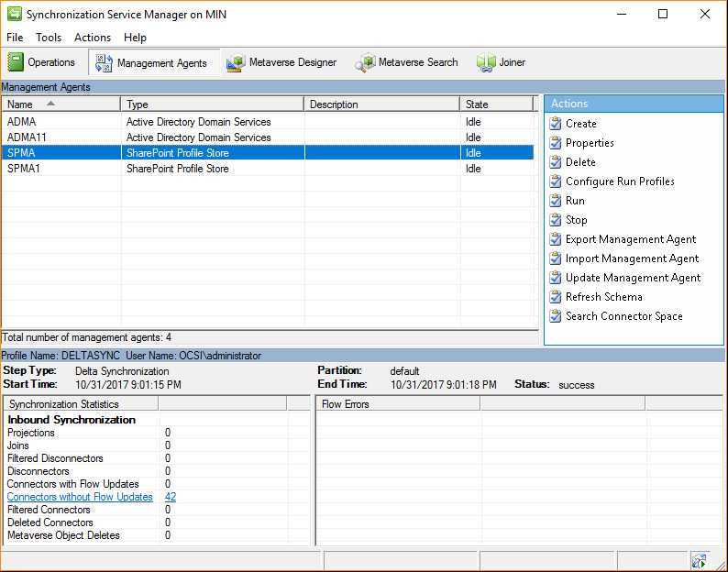Switch to the Operations view
The image size is (728, 572).
point(51,62)
